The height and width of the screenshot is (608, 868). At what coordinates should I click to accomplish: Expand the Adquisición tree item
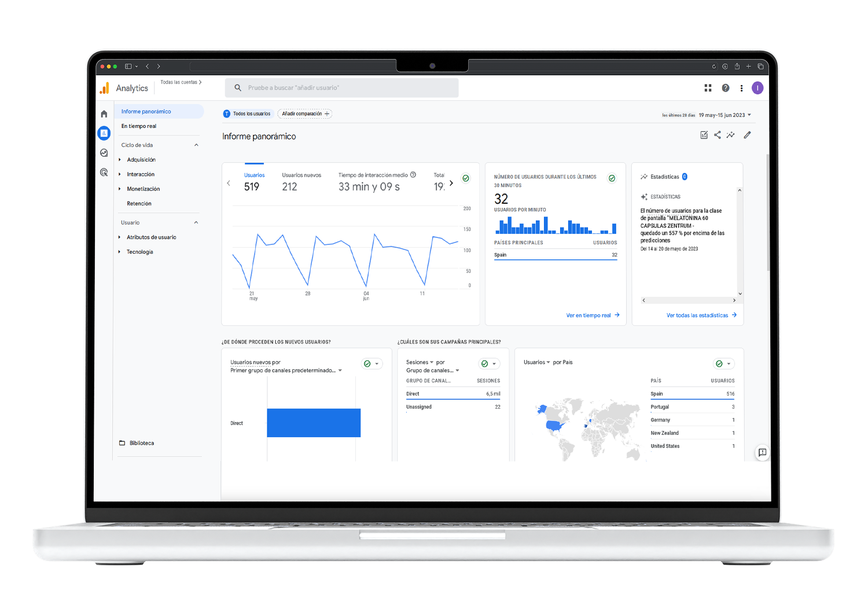tap(120, 160)
